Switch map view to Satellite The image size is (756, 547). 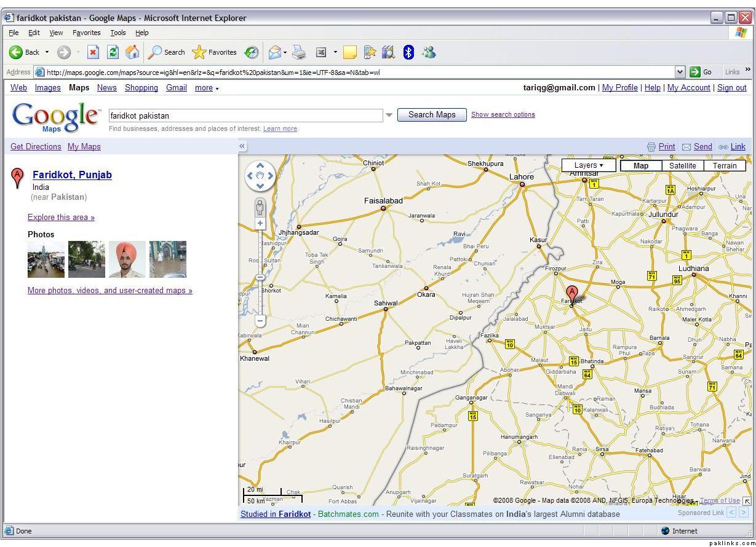[x=682, y=165]
